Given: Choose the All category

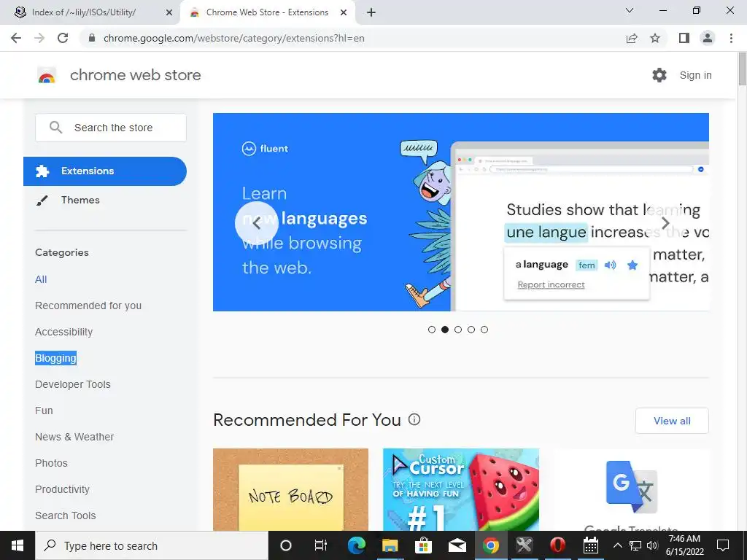Looking at the screenshot, I should [x=41, y=279].
